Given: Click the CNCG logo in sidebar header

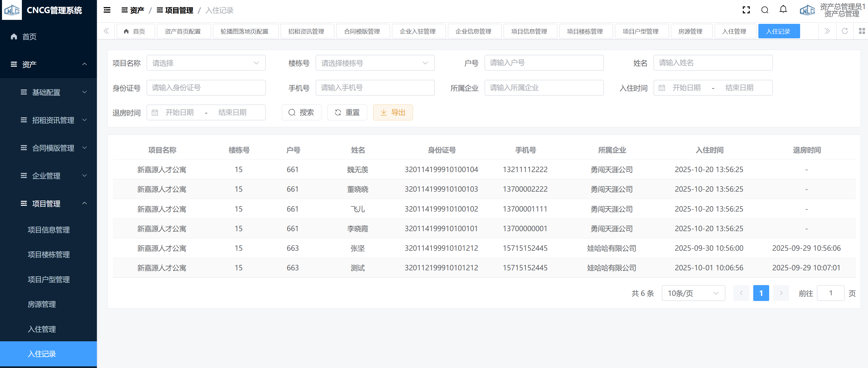Looking at the screenshot, I should pyautogui.click(x=12, y=10).
